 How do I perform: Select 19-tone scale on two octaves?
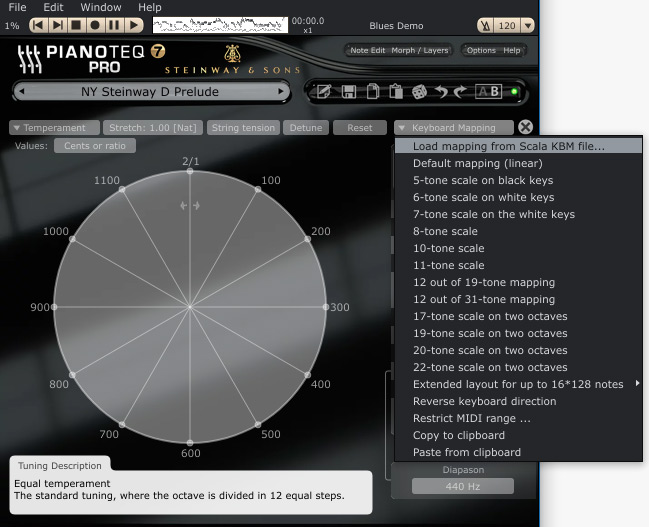519,333
